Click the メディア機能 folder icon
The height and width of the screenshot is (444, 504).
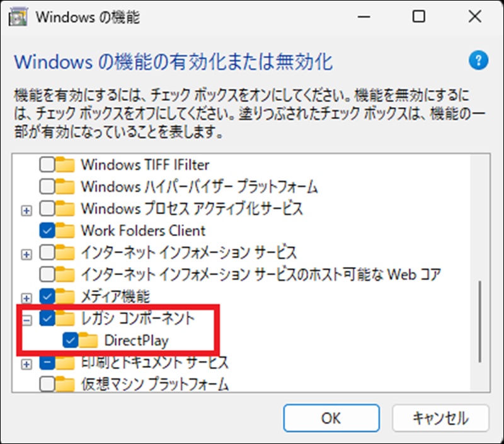tap(65, 295)
